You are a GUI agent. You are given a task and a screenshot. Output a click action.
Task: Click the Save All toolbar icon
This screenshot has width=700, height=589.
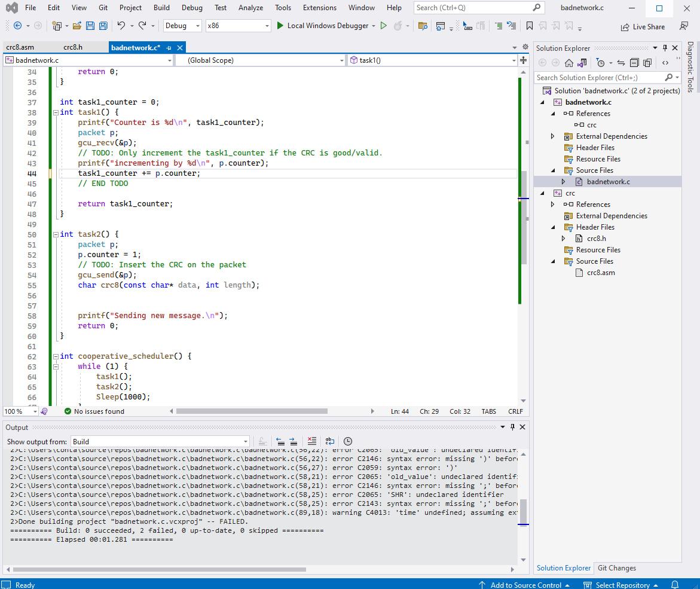[103, 26]
